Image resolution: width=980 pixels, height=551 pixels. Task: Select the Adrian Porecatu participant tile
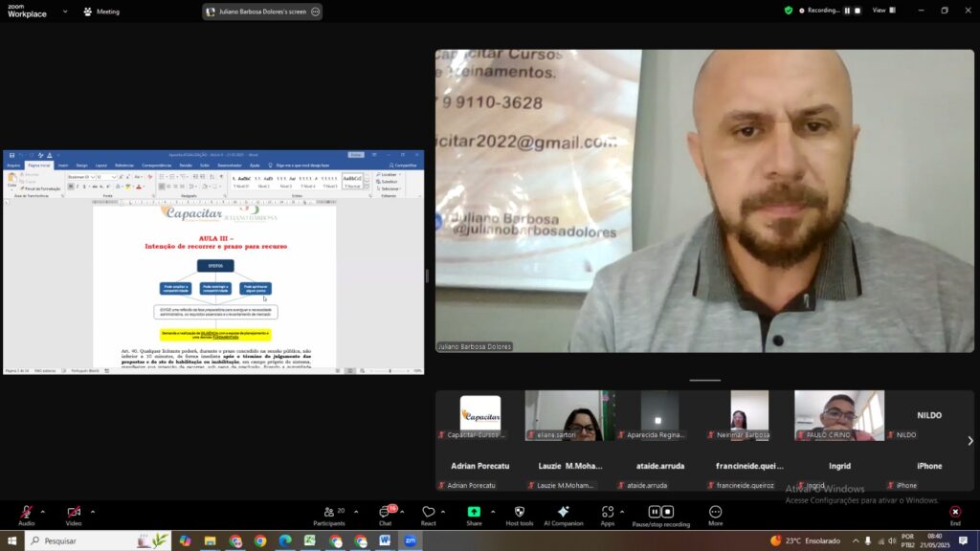click(480, 466)
